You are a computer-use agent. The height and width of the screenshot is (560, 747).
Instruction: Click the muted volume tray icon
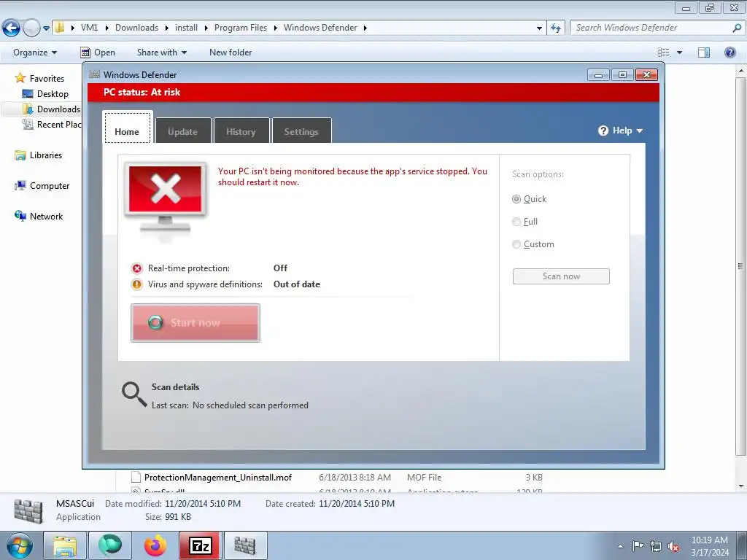point(673,546)
